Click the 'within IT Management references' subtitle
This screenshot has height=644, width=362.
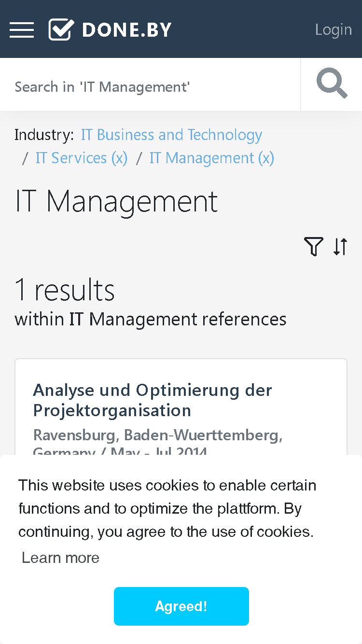pos(151,319)
